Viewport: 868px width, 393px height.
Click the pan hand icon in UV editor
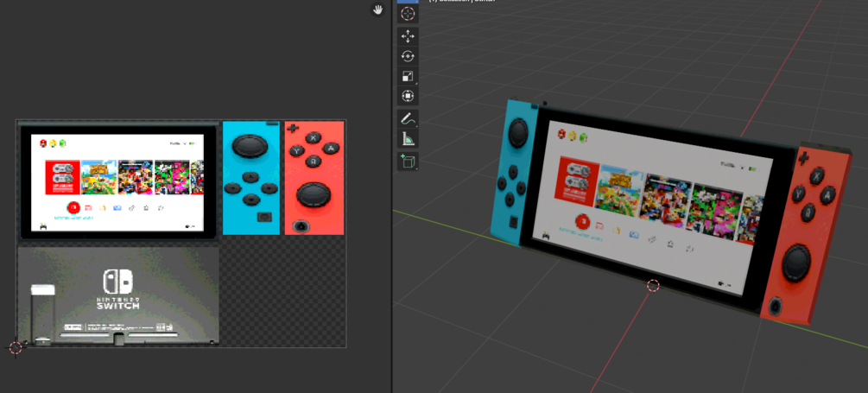(x=378, y=10)
